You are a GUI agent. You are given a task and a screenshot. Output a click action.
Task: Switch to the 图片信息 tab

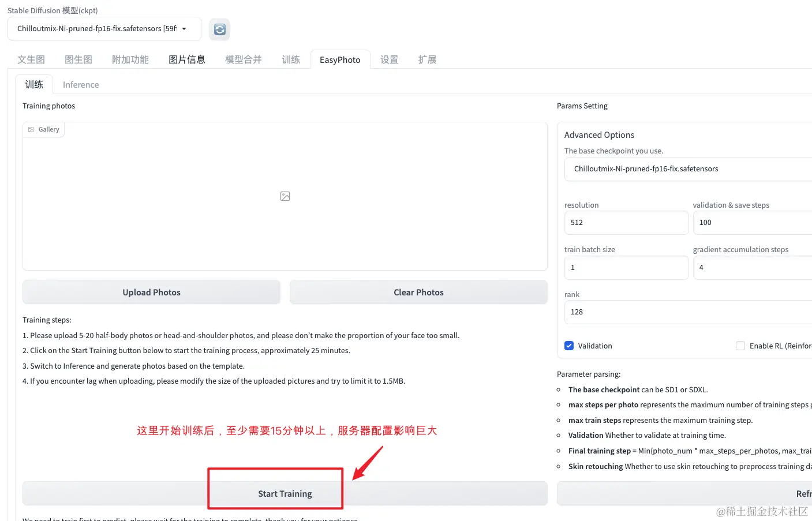point(187,59)
